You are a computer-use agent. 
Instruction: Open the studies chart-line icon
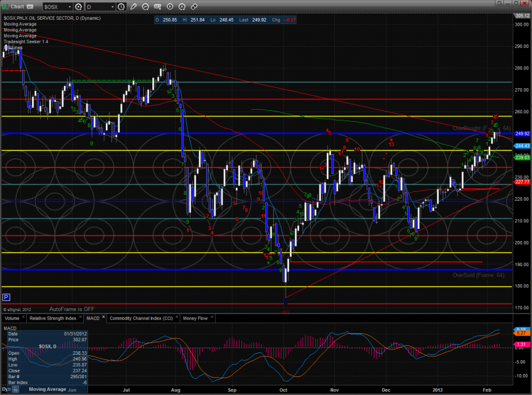[x=146, y=7]
